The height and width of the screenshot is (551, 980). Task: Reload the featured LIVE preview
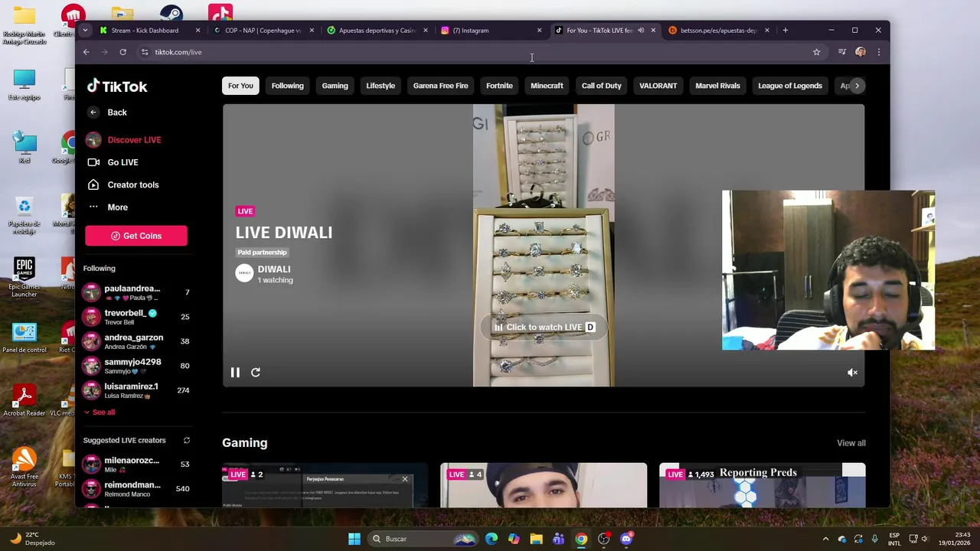pyautogui.click(x=256, y=373)
